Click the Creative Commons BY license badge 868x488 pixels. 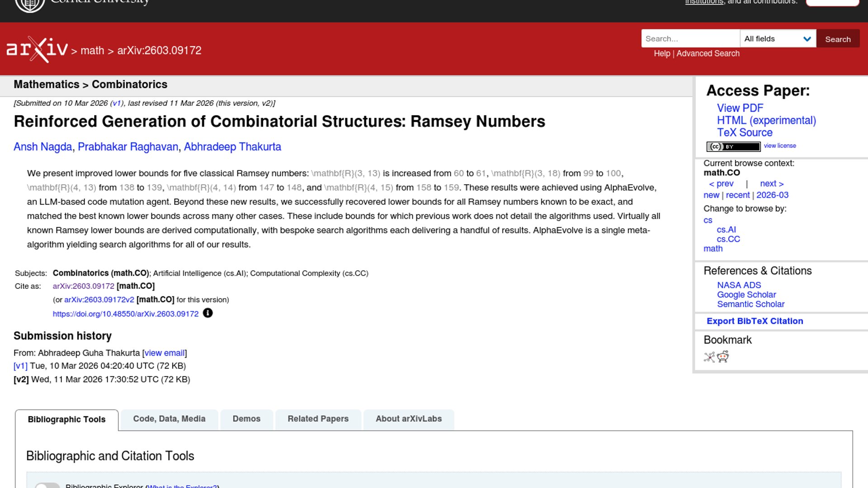(x=733, y=146)
